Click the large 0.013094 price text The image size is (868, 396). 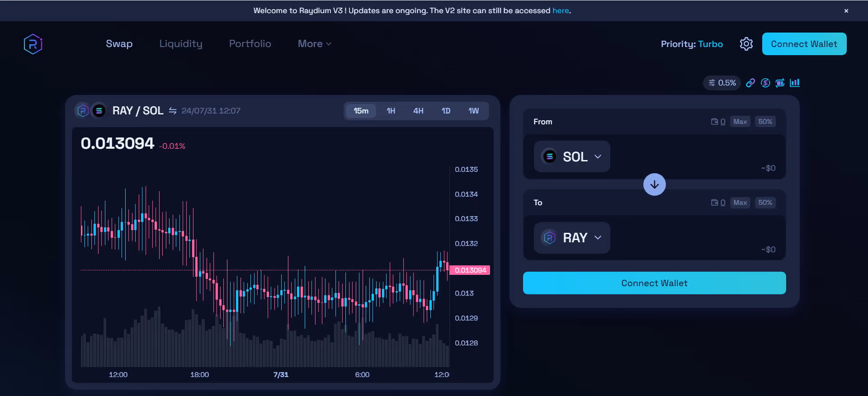pos(118,143)
